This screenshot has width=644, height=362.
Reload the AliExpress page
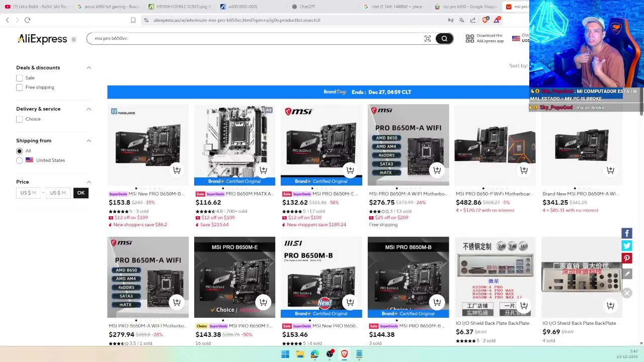click(x=27, y=20)
